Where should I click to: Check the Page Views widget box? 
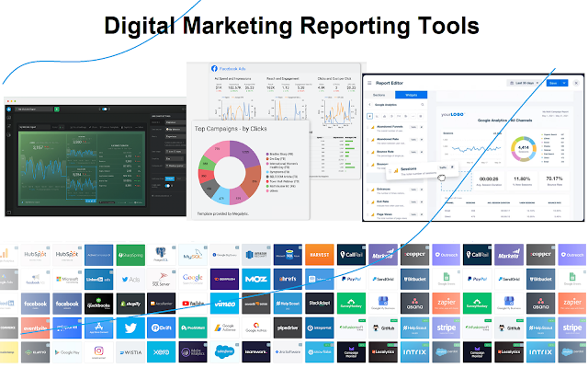pyautogui.click(x=421, y=214)
